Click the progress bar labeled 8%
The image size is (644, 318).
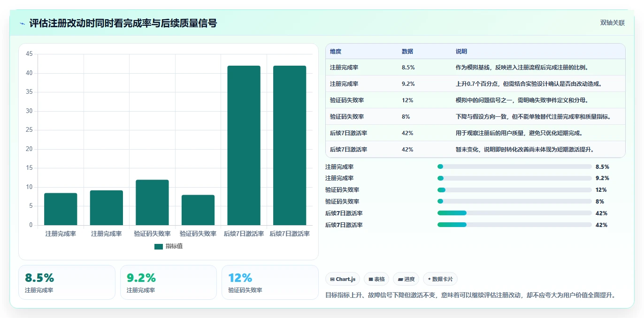[x=514, y=202]
